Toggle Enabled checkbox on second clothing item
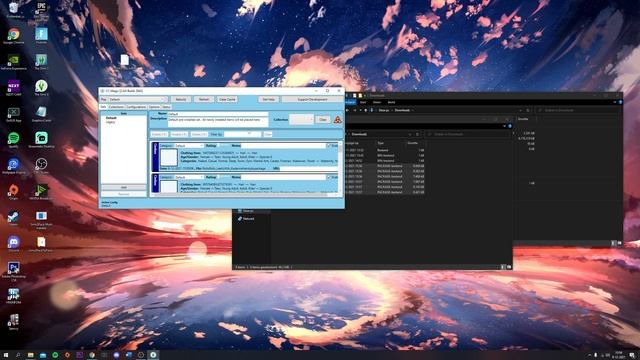 point(329,177)
